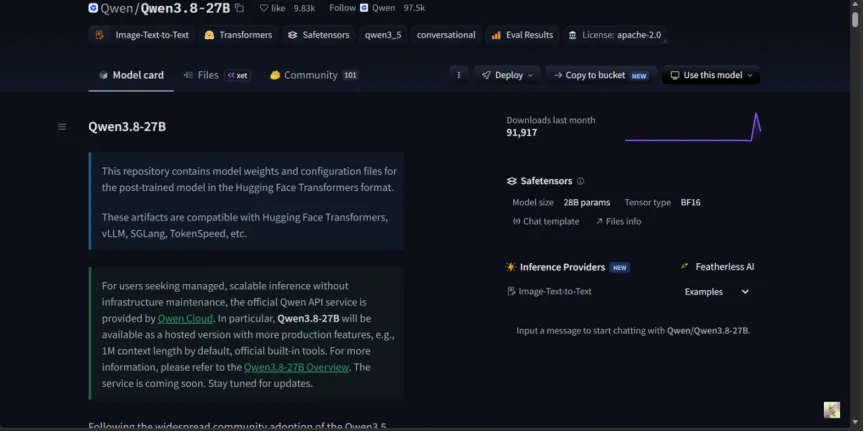Click the Inference Providers heading
864x432 pixels.
pos(562,267)
